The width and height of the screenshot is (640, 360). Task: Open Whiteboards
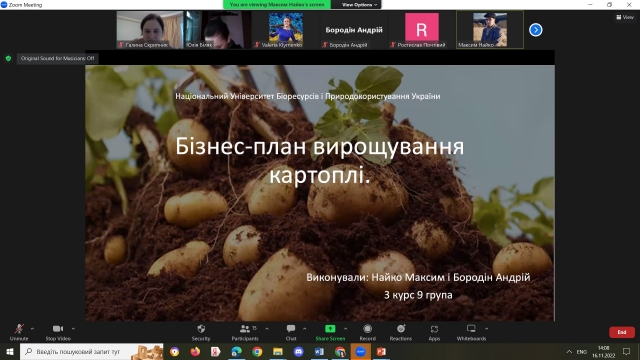point(471,332)
